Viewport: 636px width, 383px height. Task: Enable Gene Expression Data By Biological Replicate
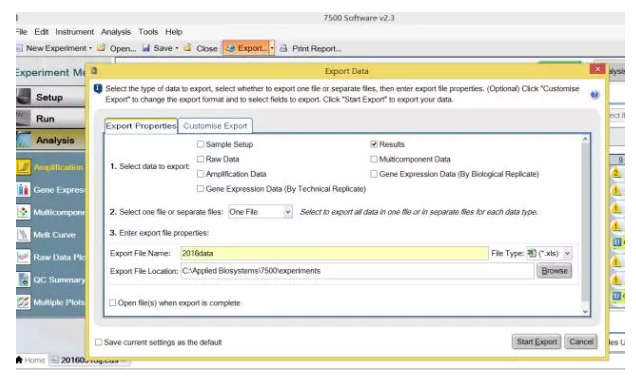pyautogui.click(x=374, y=174)
